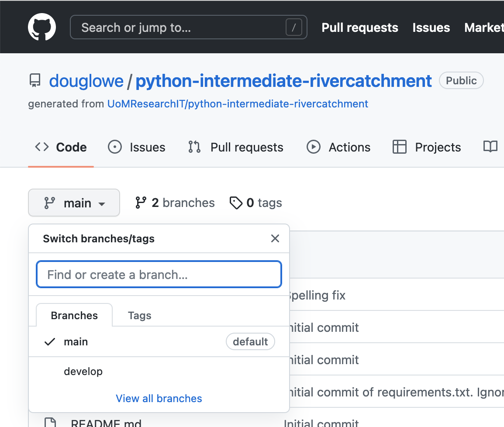The height and width of the screenshot is (427, 504).
Task: Open the 0 tags link
Action: click(255, 203)
